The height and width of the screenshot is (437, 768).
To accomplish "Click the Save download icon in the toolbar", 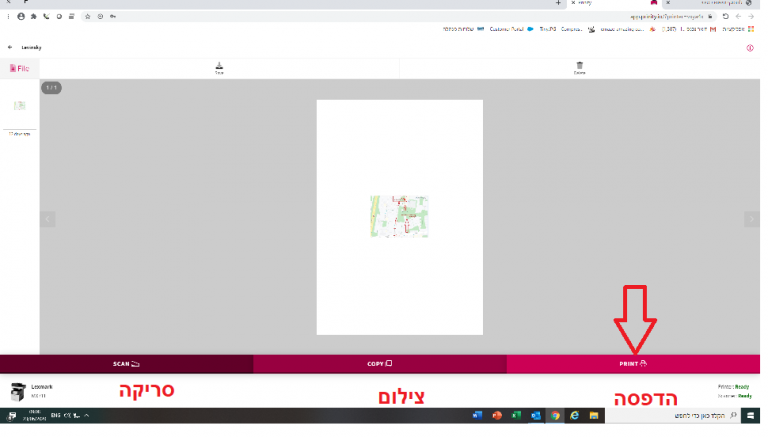I will 219,68.
